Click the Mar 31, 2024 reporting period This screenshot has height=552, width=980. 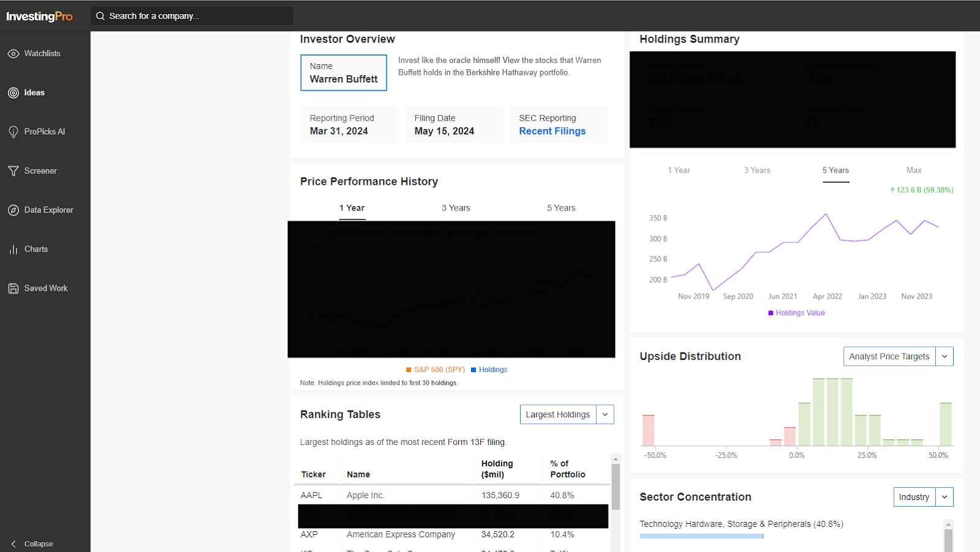tap(339, 131)
